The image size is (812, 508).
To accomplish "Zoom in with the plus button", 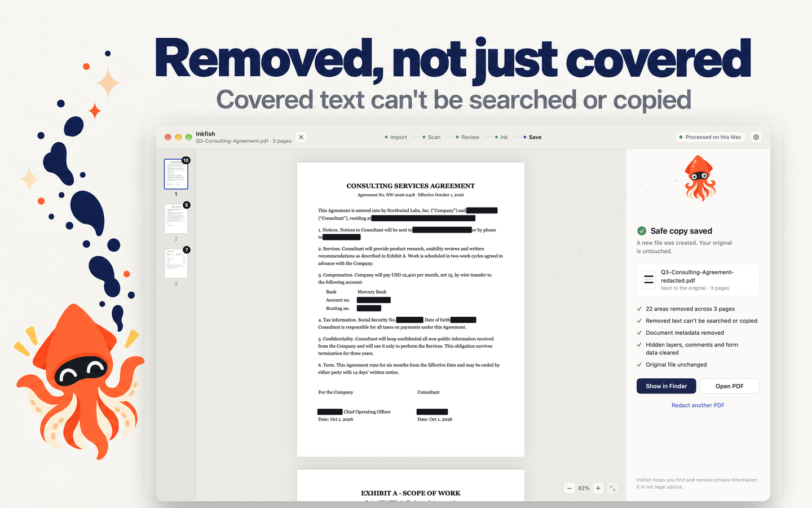I will (598, 488).
